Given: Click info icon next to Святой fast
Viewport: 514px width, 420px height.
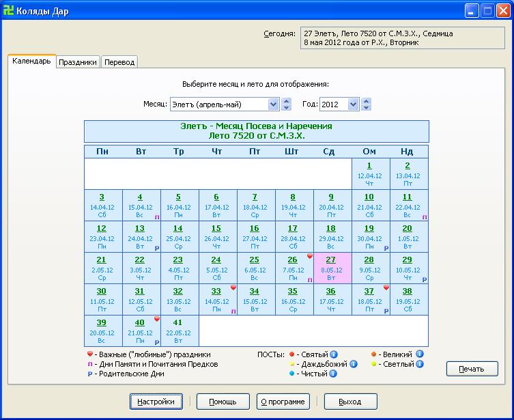Looking at the screenshot, I should tap(334, 354).
